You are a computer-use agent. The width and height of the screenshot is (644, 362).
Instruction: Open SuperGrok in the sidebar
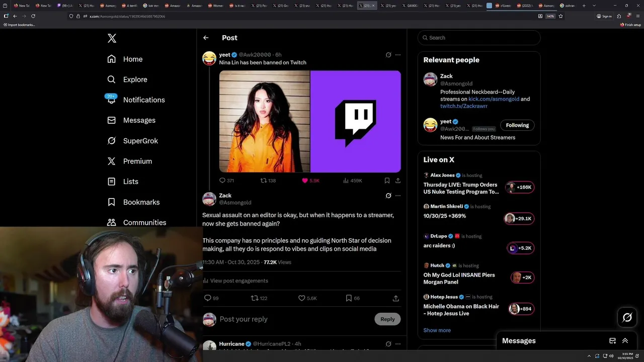pyautogui.click(x=133, y=141)
